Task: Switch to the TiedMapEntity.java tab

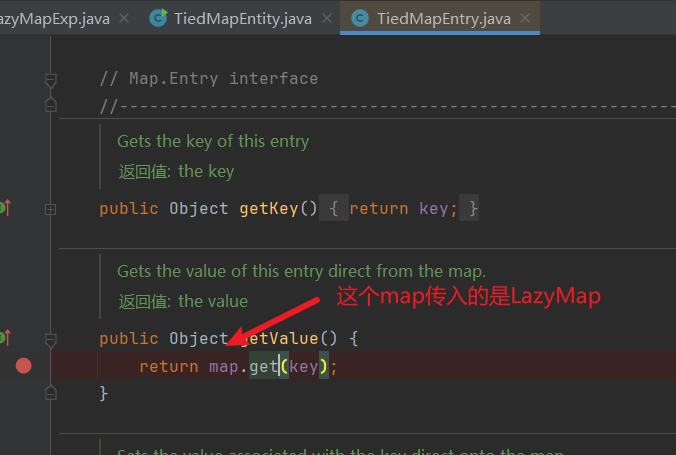Action: pos(243,19)
